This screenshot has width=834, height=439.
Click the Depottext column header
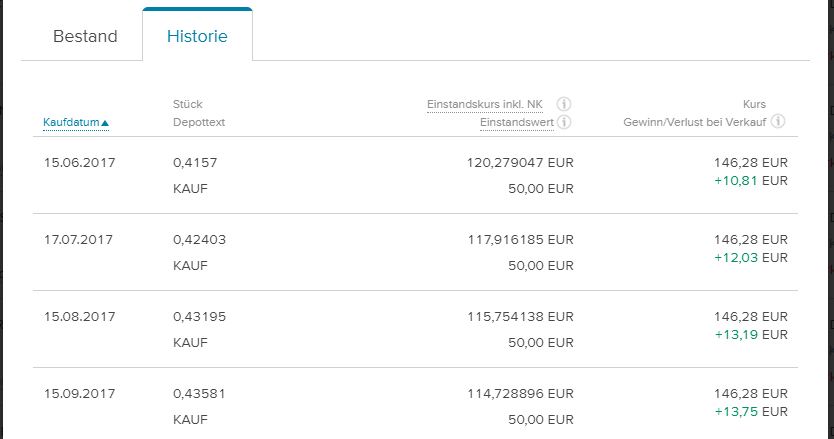coord(199,122)
